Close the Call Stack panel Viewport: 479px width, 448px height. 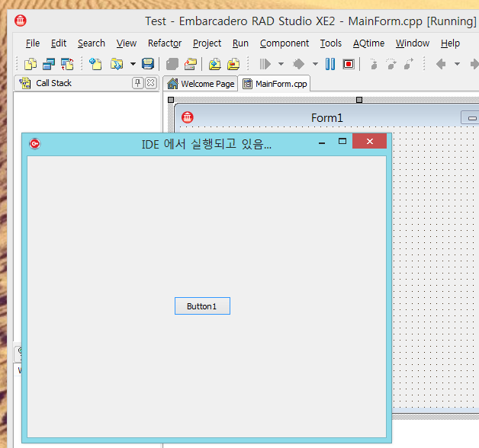(x=150, y=83)
